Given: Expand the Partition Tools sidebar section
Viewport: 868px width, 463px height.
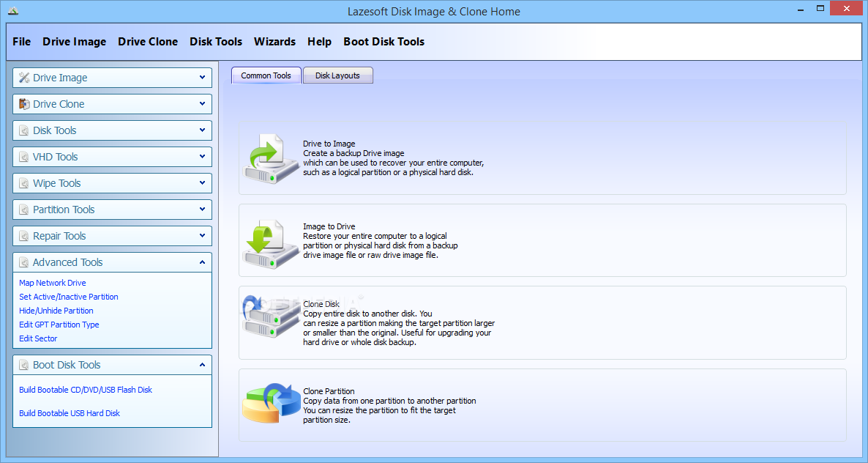Looking at the screenshot, I should tap(202, 210).
